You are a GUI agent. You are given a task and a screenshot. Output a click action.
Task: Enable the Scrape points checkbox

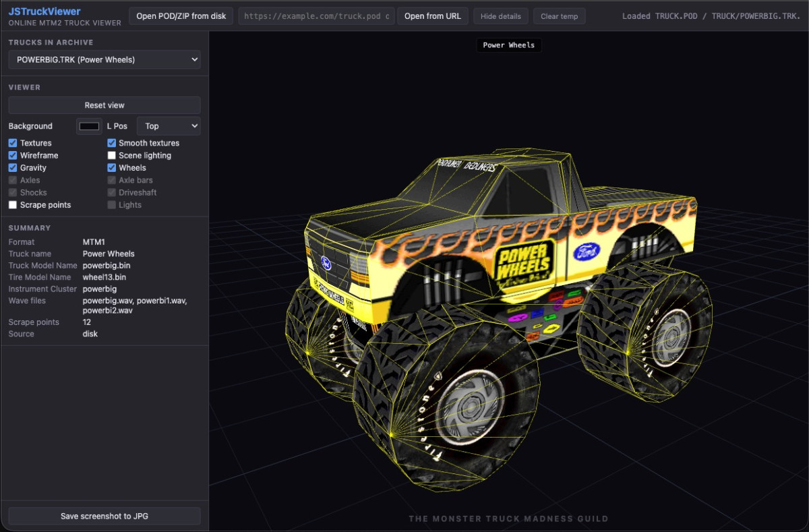pos(13,204)
